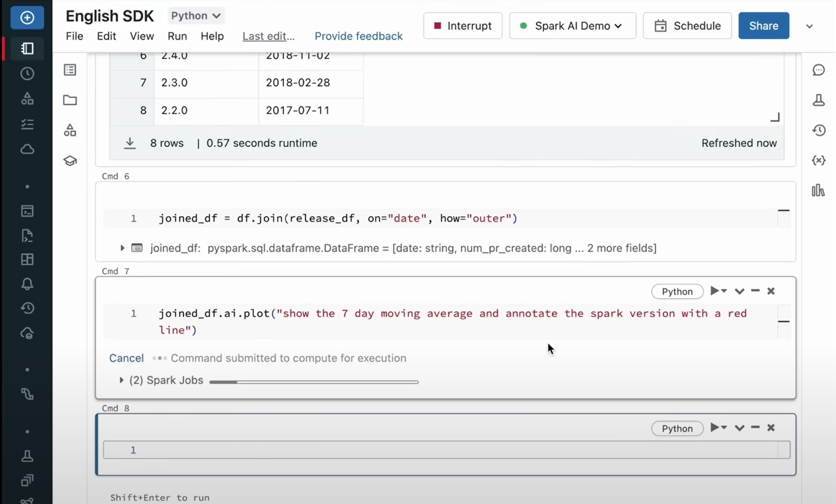
Task: Open the View menu
Action: pos(141,37)
